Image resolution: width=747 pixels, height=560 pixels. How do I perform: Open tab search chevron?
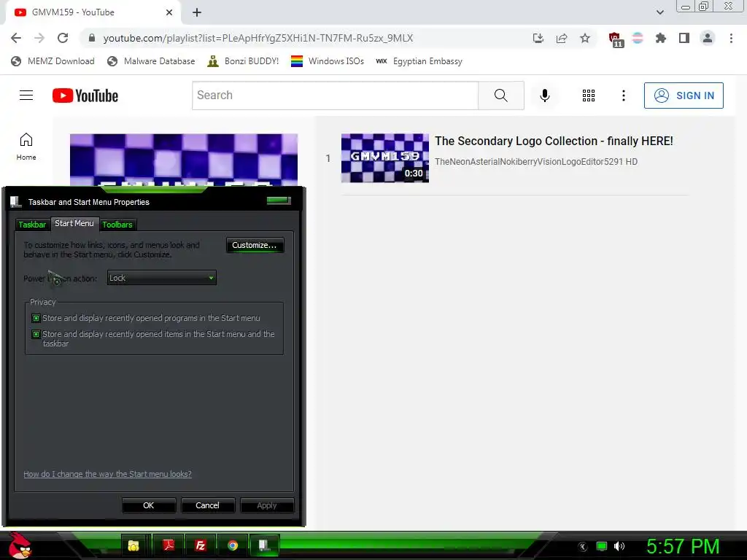click(659, 12)
